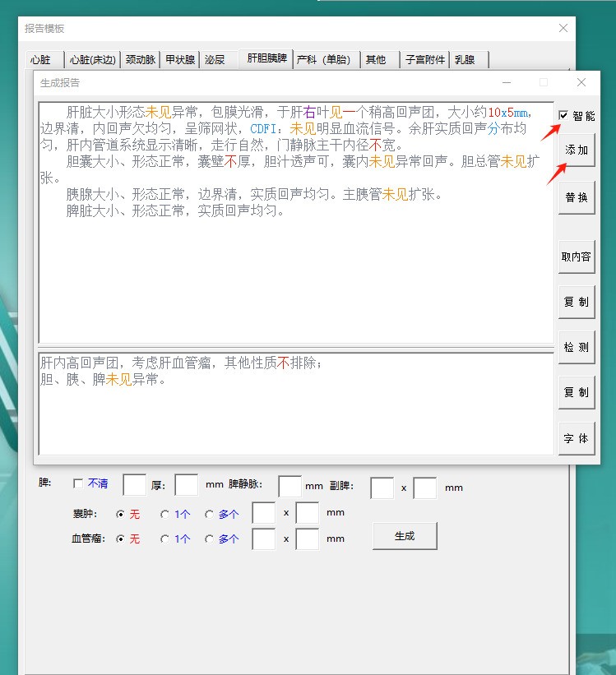
Task: Close the 生成报告 dialog window
Action: (581, 83)
